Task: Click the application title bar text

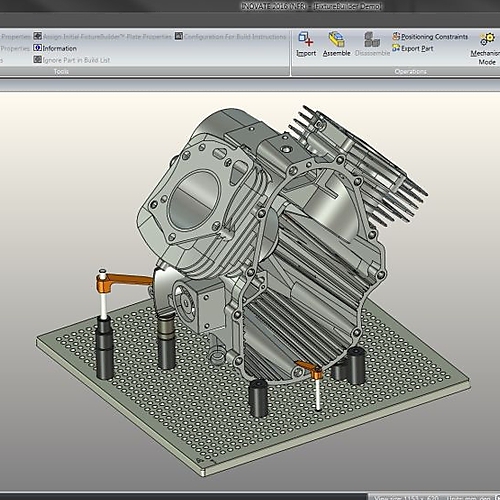Action: (x=311, y=6)
